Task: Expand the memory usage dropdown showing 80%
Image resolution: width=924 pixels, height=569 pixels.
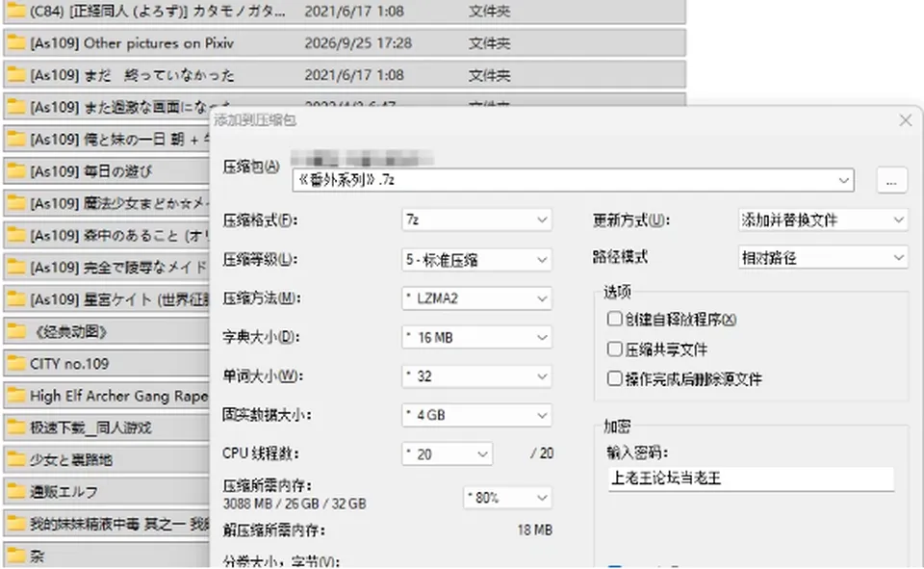Action: click(x=507, y=498)
